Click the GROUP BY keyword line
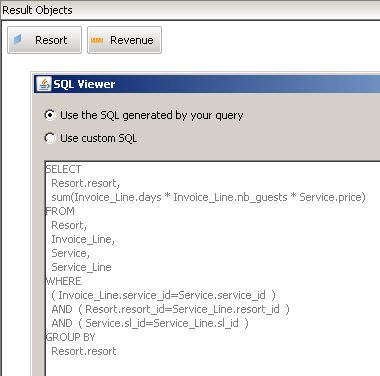Screen dimensions: 380x376 pos(70,337)
